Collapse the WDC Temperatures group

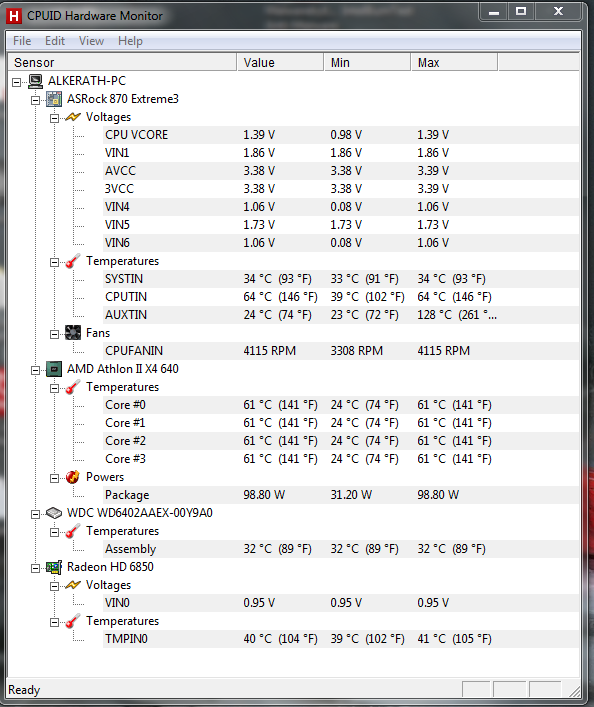(54, 533)
